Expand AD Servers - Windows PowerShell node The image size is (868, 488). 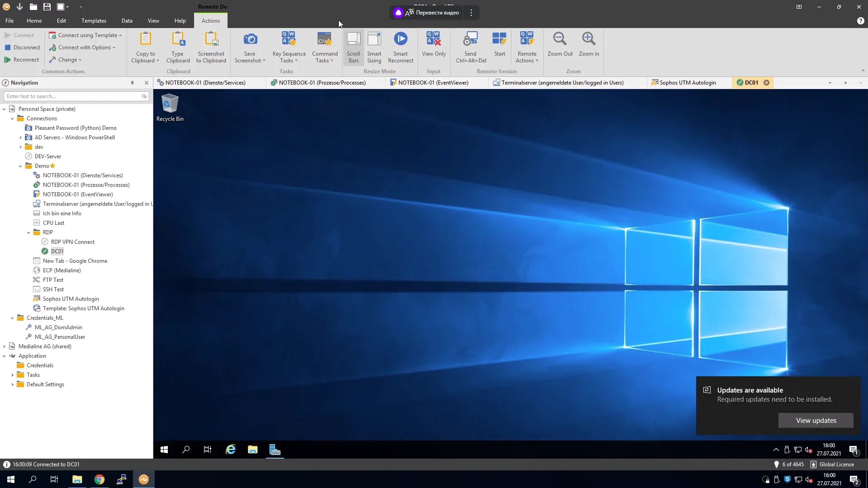tap(21, 137)
